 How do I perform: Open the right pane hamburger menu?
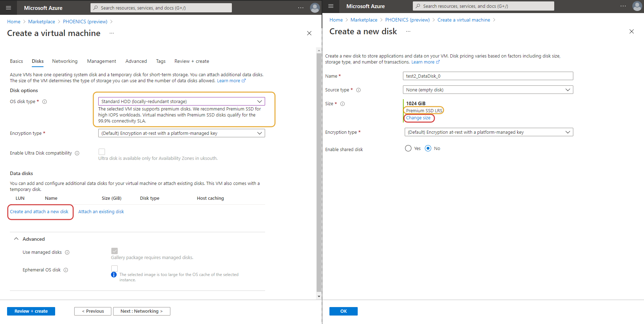[x=331, y=6]
